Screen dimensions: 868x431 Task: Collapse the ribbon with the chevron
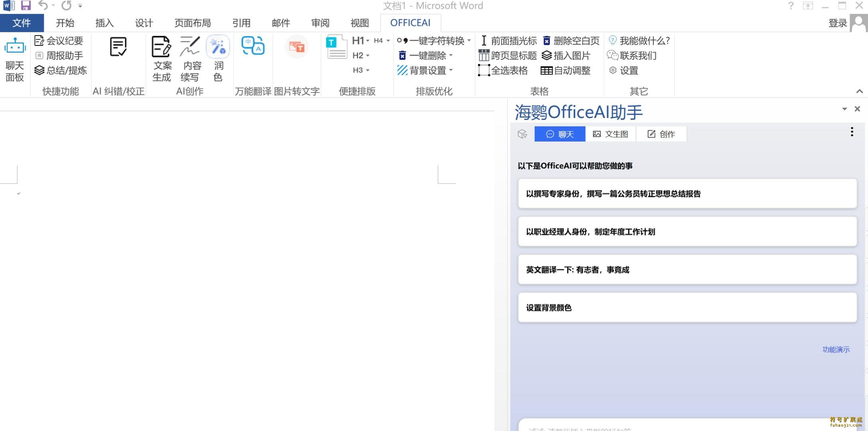click(x=860, y=91)
